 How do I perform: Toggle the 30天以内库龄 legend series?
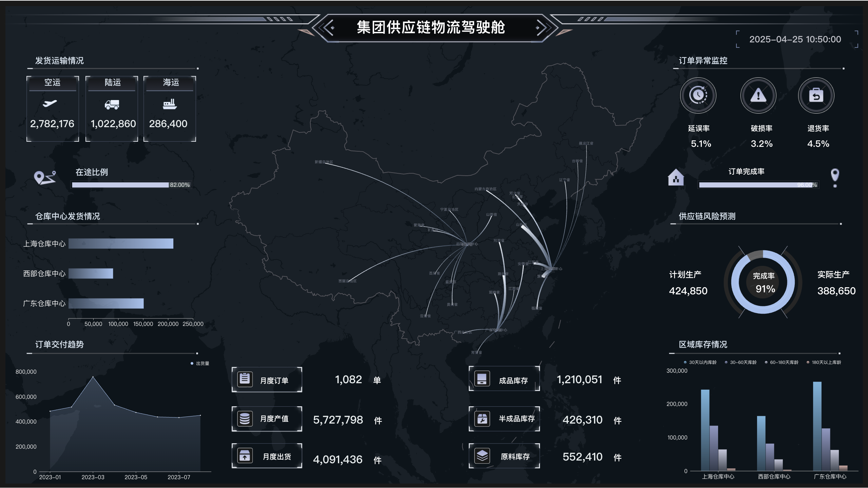coord(700,362)
